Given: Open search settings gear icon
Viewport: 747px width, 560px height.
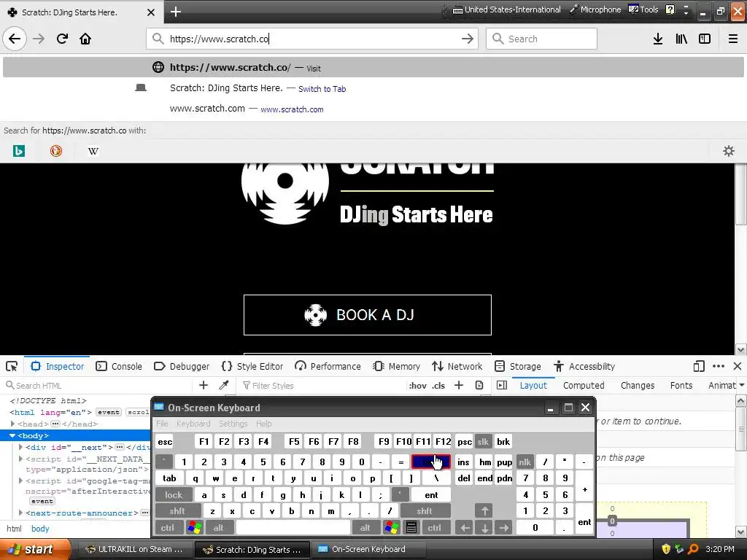Looking at the screenshot, I should click(x=729, y=152).
